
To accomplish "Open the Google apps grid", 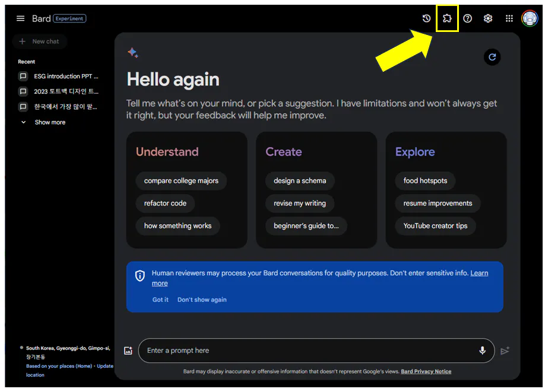I will click(509, 18).
